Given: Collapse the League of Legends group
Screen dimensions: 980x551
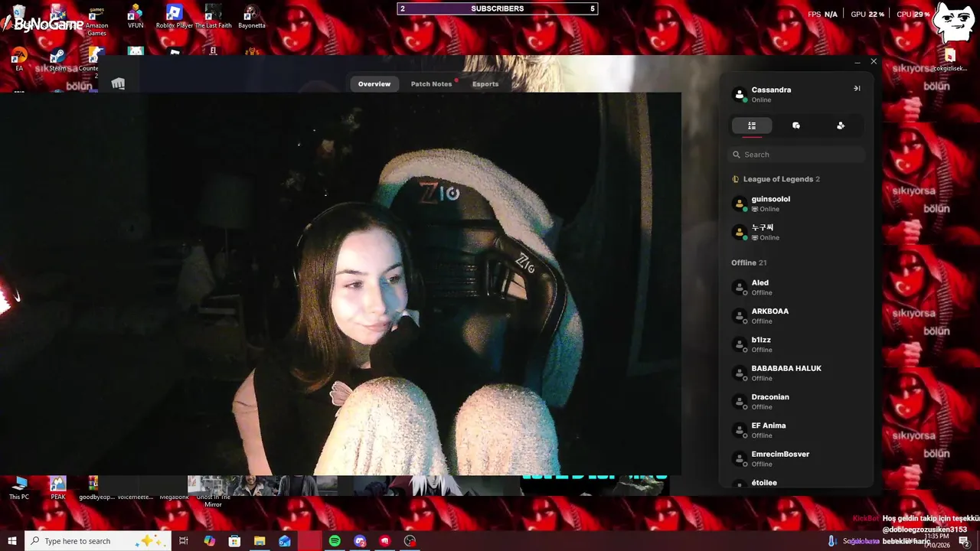Looking at the screenshot, I should point(782,179).
